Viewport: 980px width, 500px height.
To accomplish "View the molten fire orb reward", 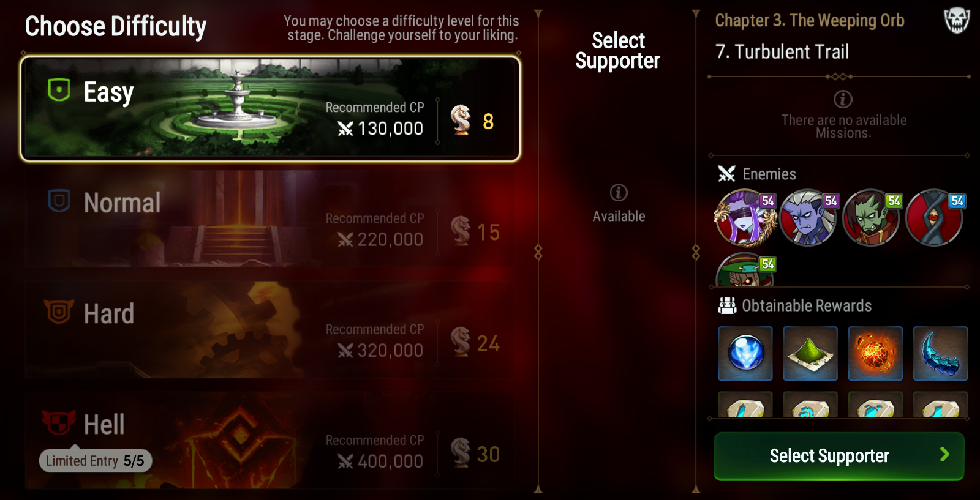I will pos(875,354).
